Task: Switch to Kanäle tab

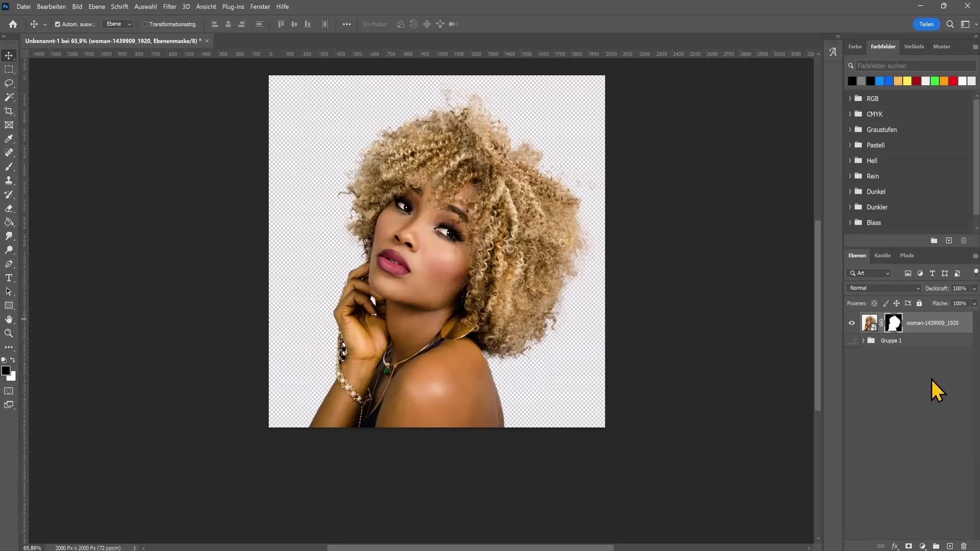Action: (883, 255)
